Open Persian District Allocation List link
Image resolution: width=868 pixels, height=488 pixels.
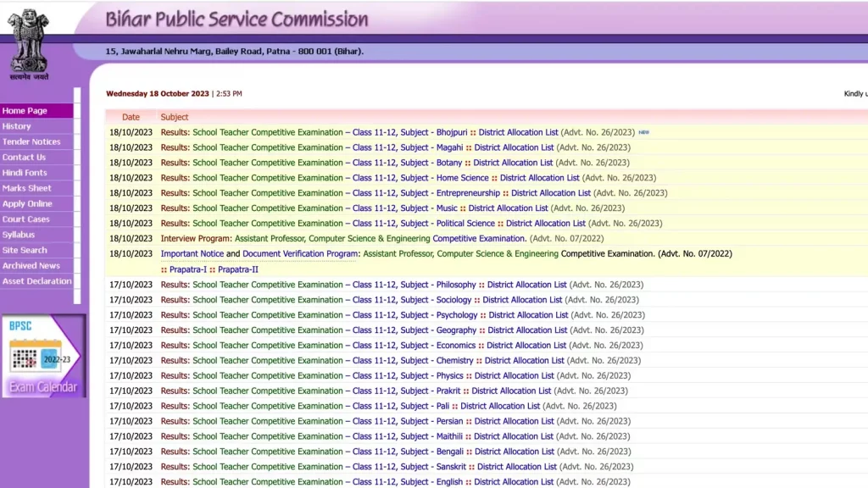[515, 421]
